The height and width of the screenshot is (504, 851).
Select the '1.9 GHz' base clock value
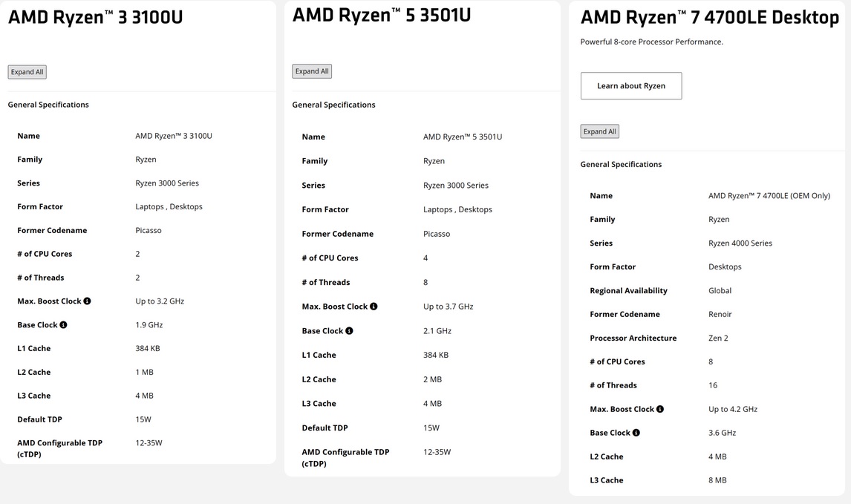[149, 325]
